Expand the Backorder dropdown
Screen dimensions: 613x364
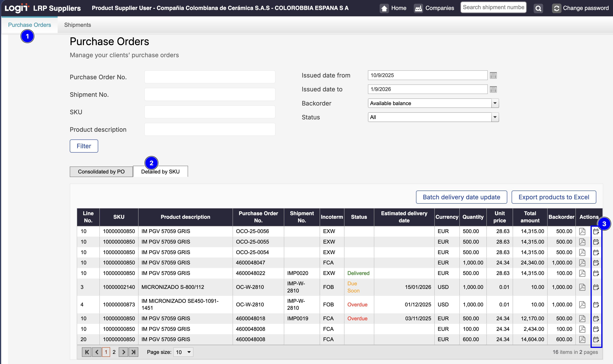click(495, 103)
